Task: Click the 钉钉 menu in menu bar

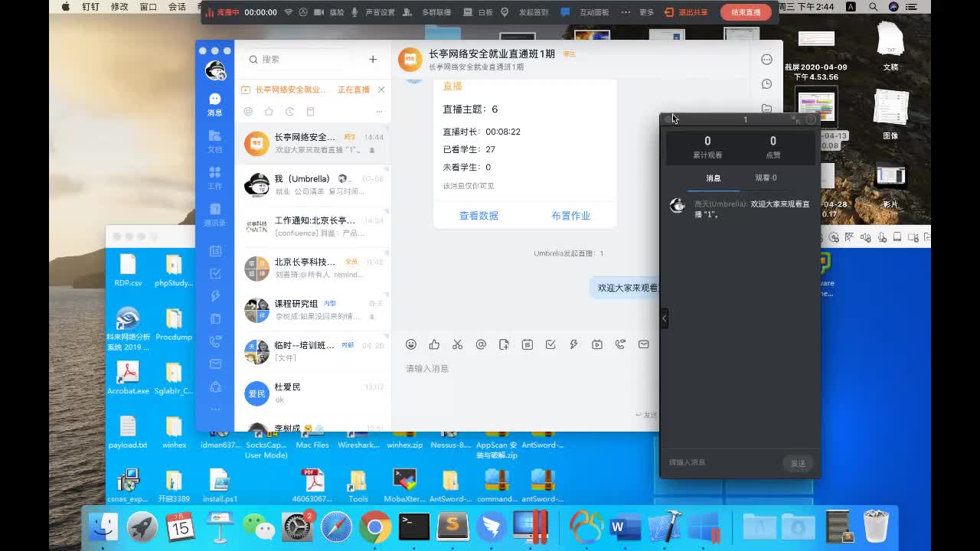Action: 90,6
